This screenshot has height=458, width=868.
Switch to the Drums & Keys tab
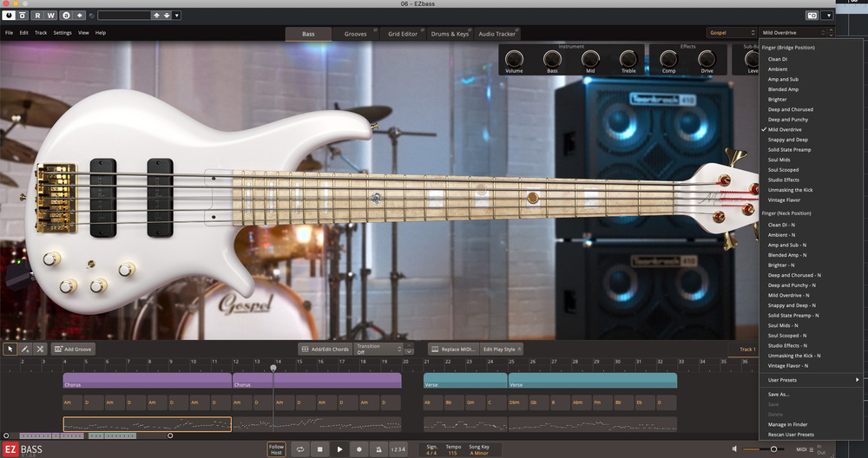(x=450, y=34)
